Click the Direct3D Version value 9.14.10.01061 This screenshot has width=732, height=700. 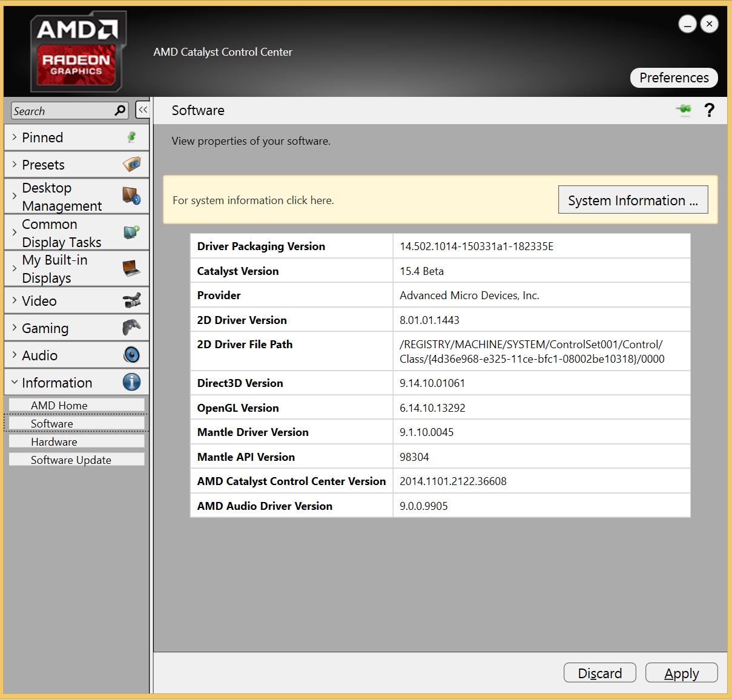pyautogui.click(x=432, y=383)
